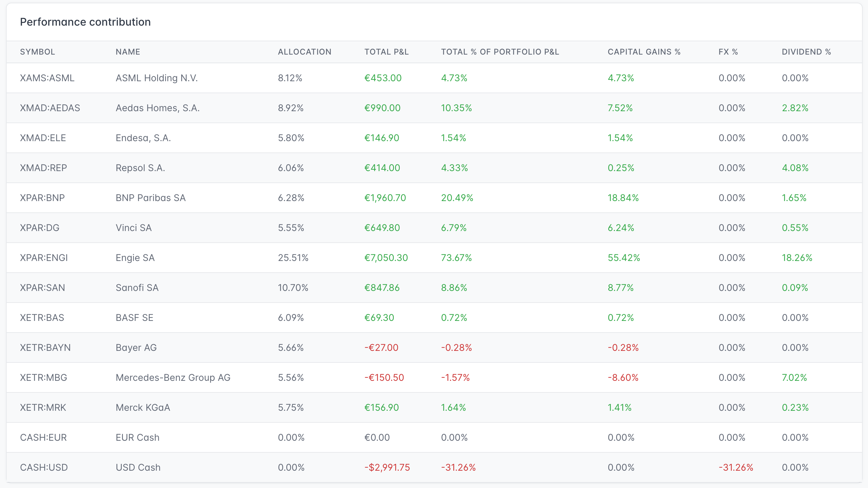Click the -31.26% FX value
Screen dimensions: 868x488
pyautogui.click(x=736, y=467)
